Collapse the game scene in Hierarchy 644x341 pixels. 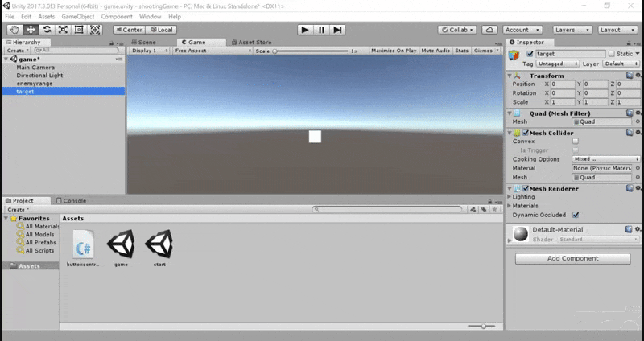pyautogui.click(x=6, y=59)
